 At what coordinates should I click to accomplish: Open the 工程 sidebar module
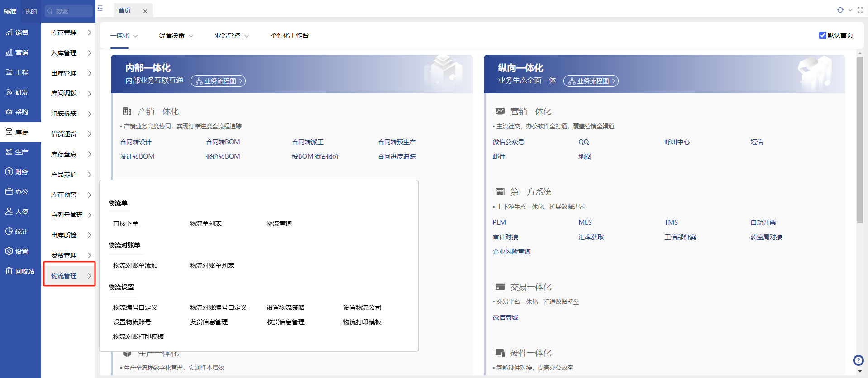(20, 72)
